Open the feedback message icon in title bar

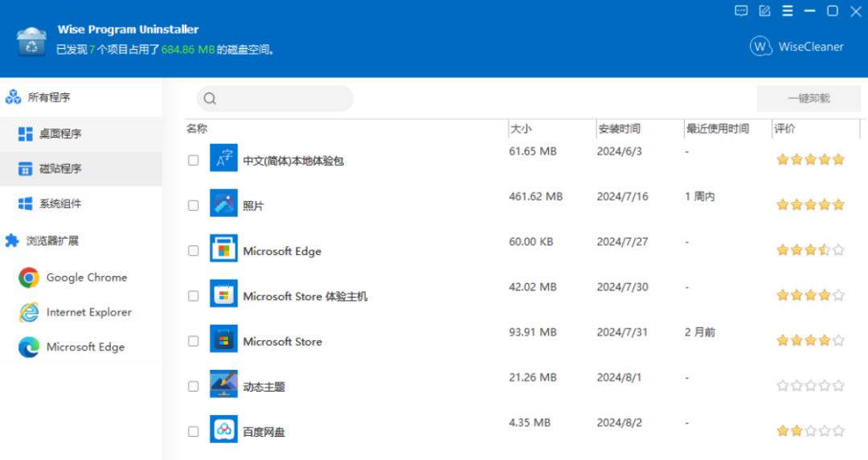741,10
